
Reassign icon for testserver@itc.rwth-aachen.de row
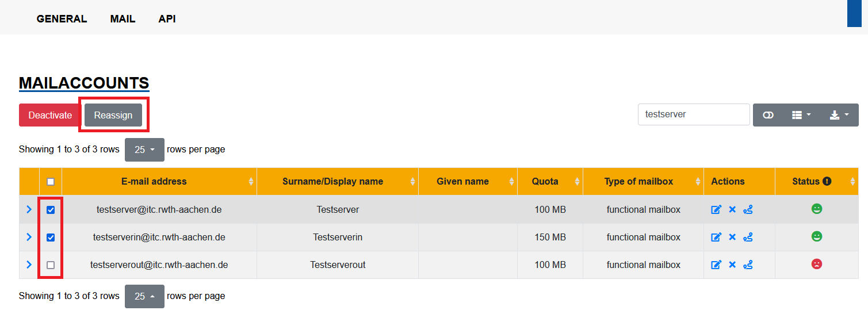[x=748, y=209]
